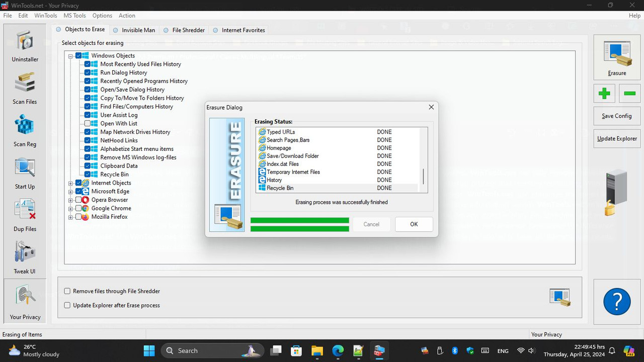The height and width of the screenshot is (362, 644).
Task: Click the Cancel button in Erasure Dialog
Action: point(371,224)
